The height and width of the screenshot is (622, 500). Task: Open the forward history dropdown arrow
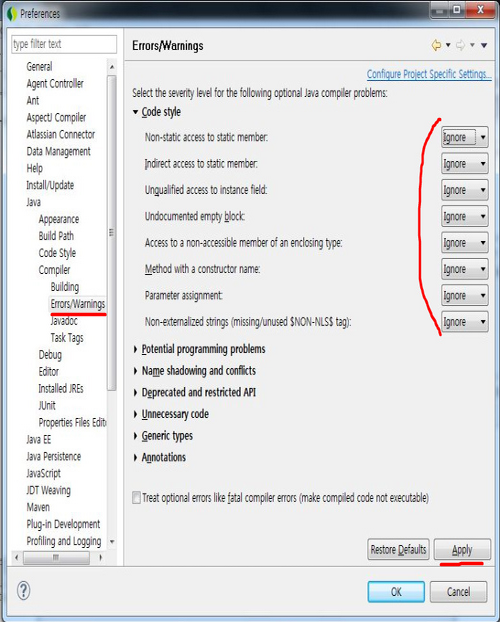pyautogui.click(x=472, y=45)
